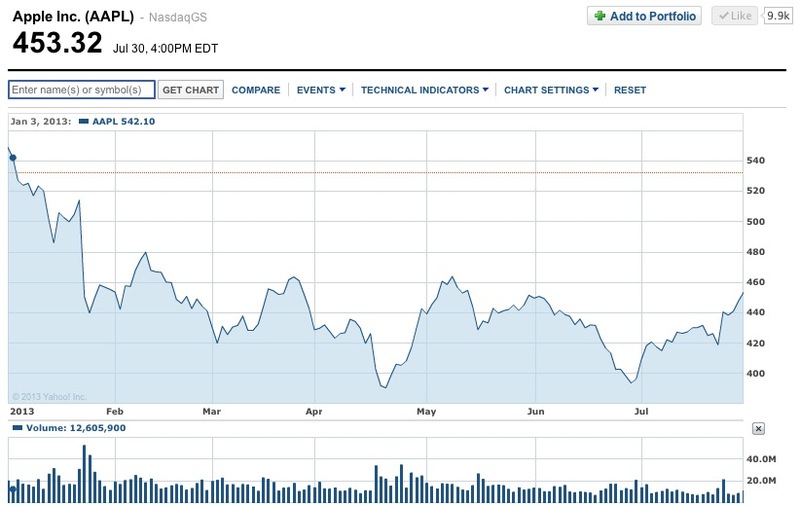
Task: Click the Apr label on the time axis
Action: [314, 411]
